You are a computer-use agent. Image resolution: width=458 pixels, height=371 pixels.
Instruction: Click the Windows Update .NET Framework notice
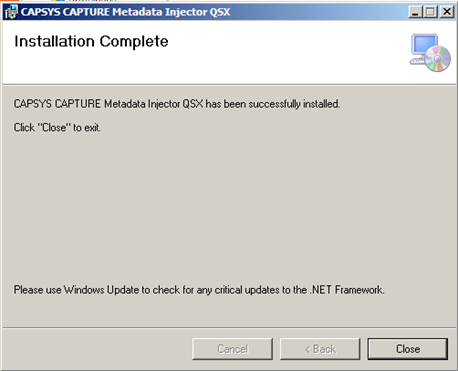pos(199,290)
